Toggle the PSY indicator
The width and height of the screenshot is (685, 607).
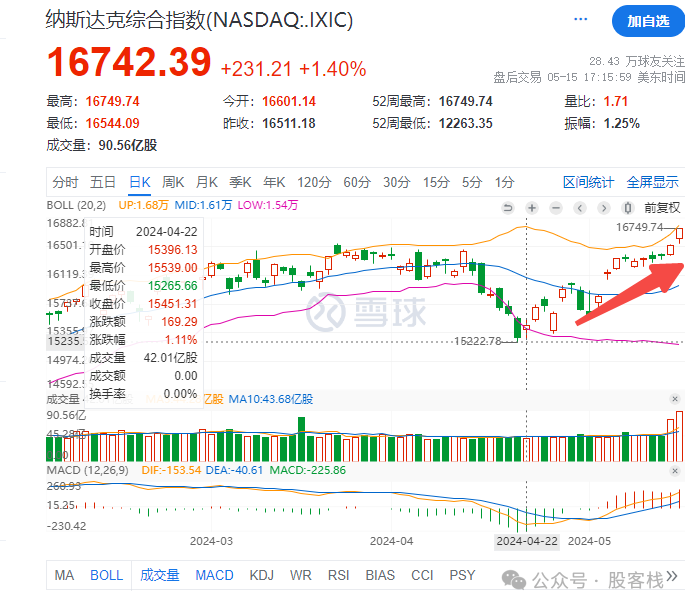(x=462, y=575)
